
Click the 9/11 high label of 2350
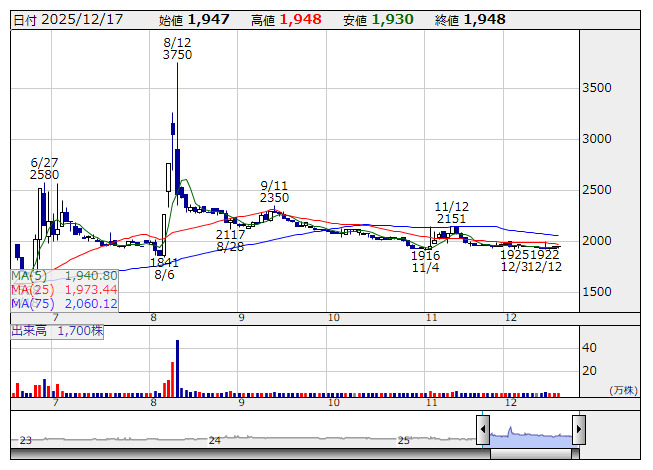pos(274,192)
